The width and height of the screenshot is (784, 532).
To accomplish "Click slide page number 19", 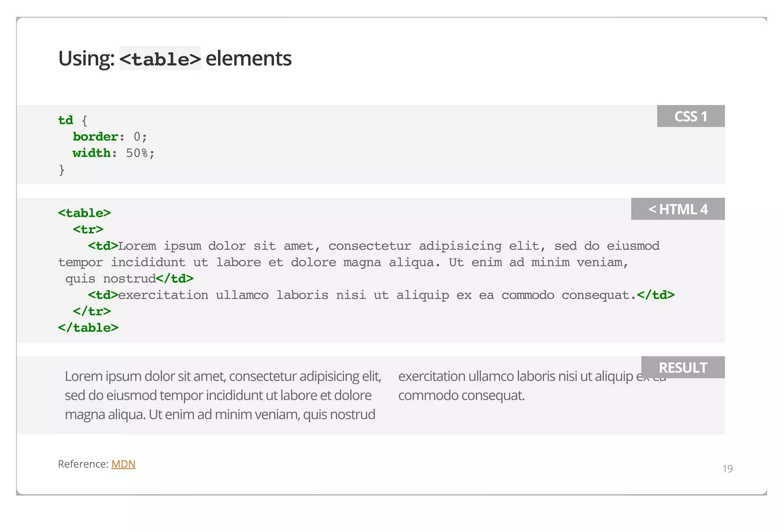I will [727, 469].
